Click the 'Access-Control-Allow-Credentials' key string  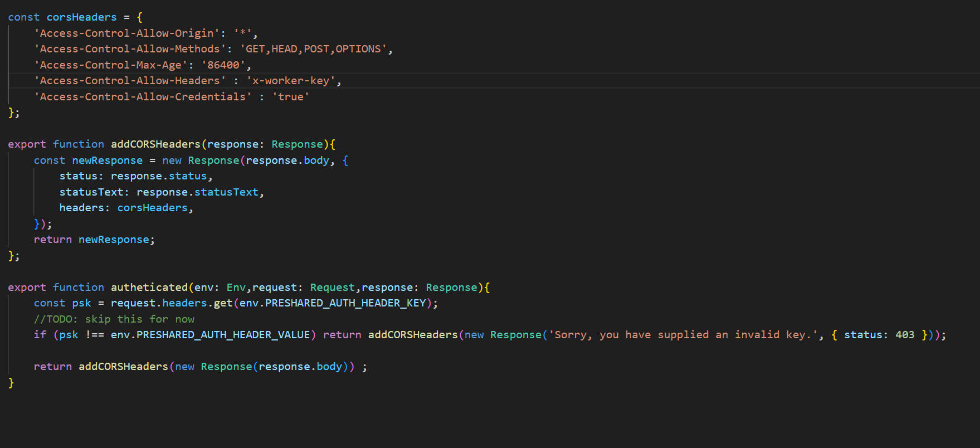point(143,97)
